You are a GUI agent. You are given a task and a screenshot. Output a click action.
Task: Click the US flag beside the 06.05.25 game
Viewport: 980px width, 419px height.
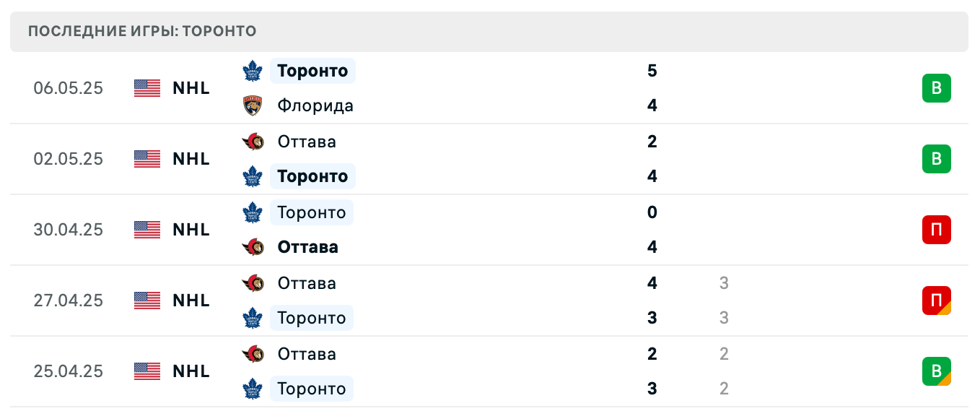(146, 88)
